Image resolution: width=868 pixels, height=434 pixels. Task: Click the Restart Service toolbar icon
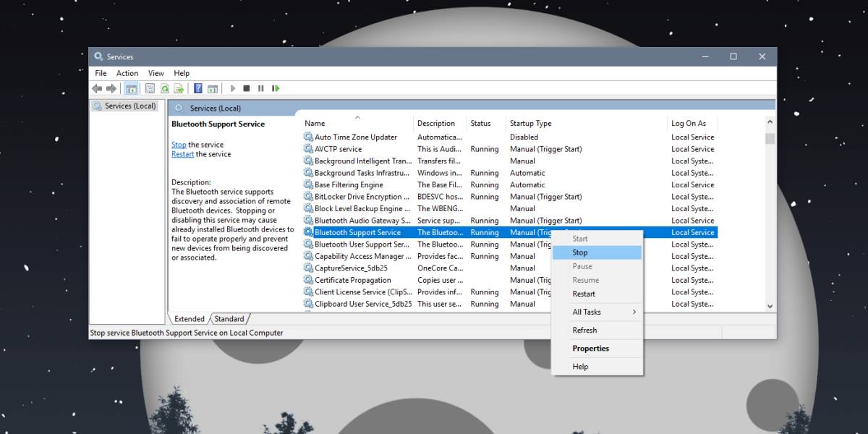click(276, 88)
